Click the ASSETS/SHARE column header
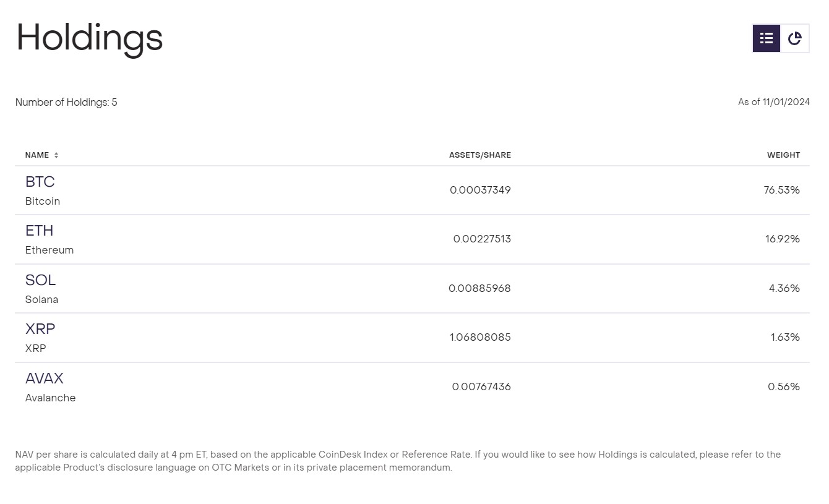The width and height of the screenshot is (829, 504). [479, 155]
